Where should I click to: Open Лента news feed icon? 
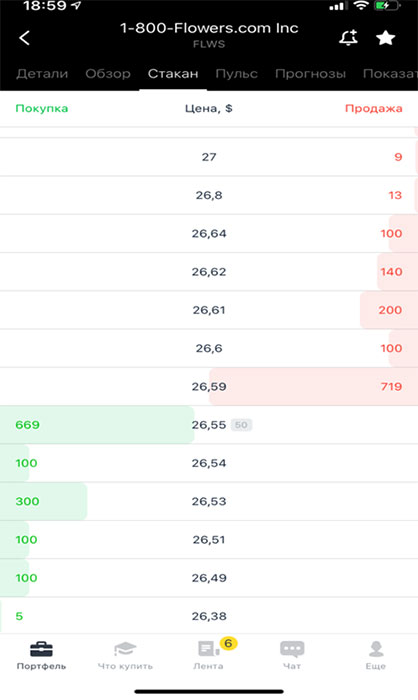(x=208, y=649)
